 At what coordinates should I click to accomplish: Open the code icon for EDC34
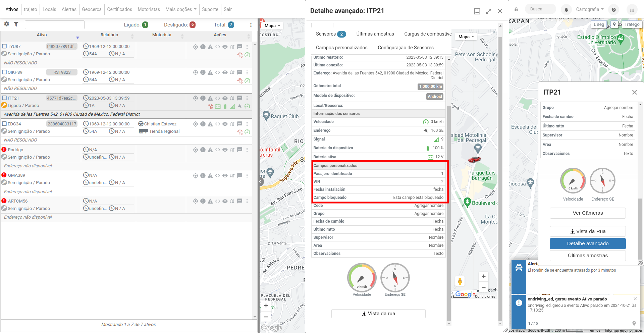click(x=218, y=124)
